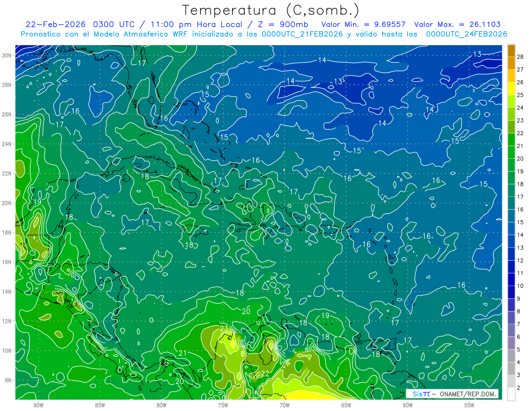Click the colorbar label '5'
532x411 pixels.
(519, 350)
